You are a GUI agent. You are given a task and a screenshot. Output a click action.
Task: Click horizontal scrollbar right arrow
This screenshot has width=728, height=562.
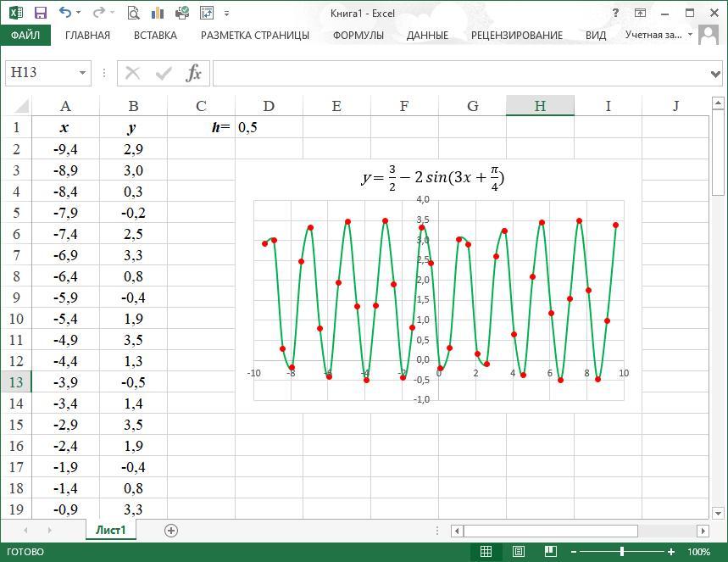click(703, 531)
